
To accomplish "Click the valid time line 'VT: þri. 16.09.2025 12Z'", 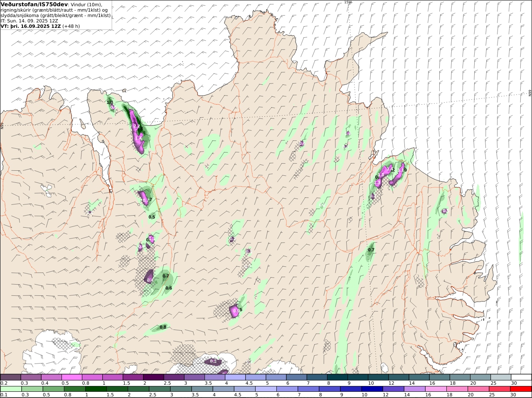I will pyautogui.click(x=31, y=26).
